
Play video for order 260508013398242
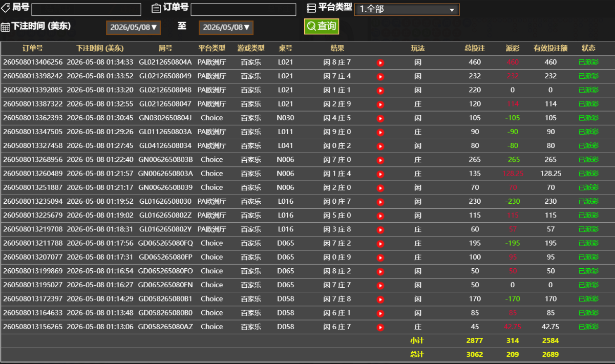pyautogui.click(x=380, y=76)
